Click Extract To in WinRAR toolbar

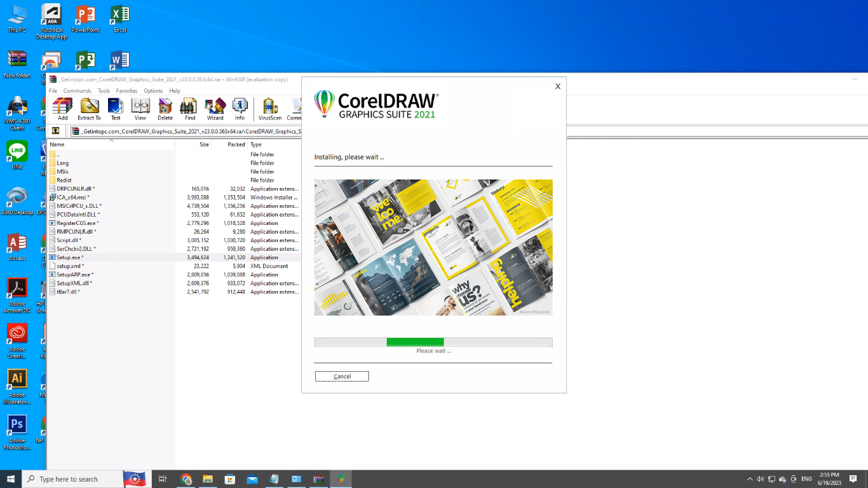point(89,109)
